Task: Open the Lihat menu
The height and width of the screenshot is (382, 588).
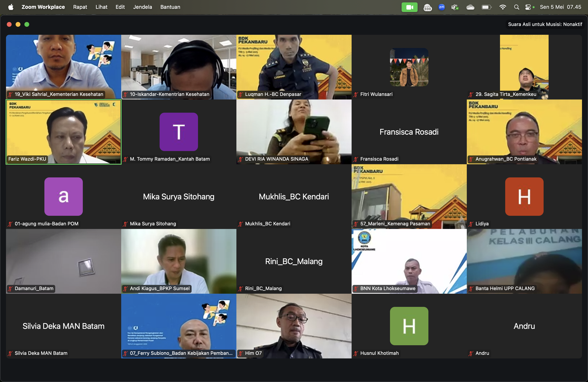Action: 101,7
